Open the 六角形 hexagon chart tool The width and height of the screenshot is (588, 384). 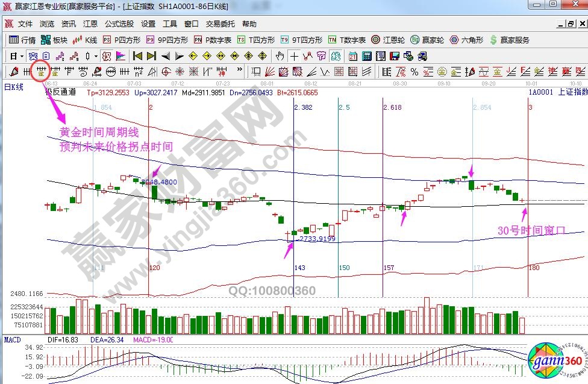pyautogui.click(x=467, y=40)
